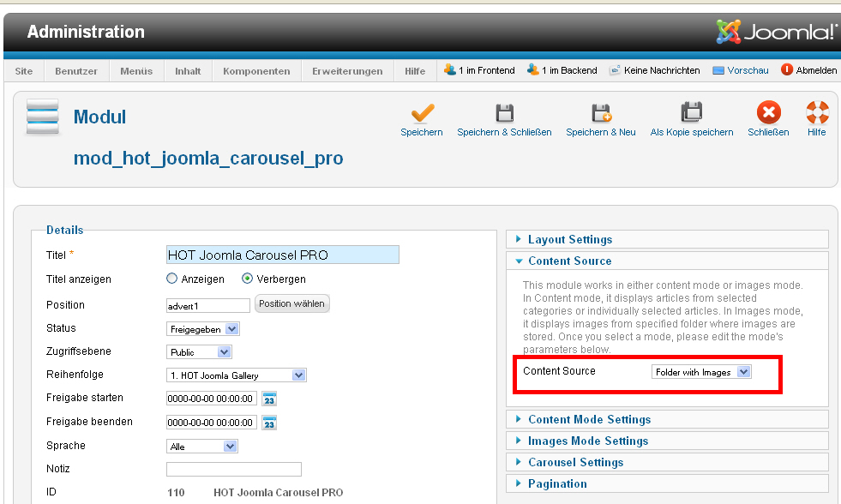Click the Freigabe beenden date field
Image resolution: width=841 pixels, height=504 pixels.
(x=212, y=423)
